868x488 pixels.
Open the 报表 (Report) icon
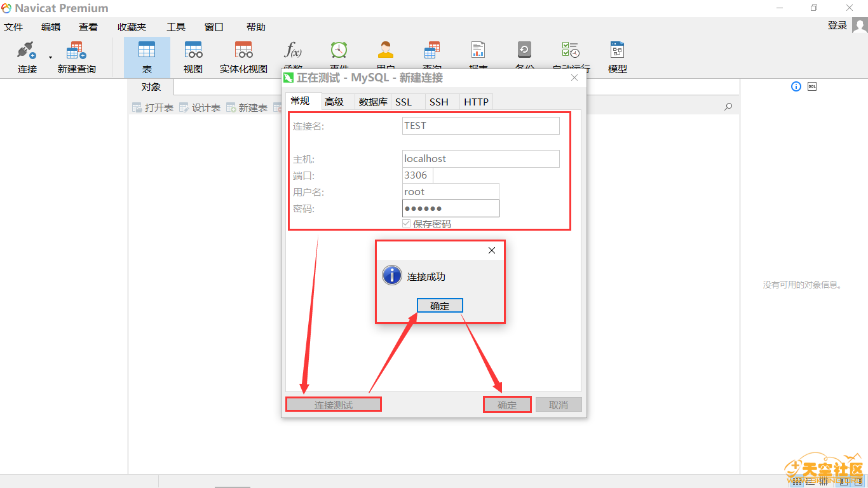(x=477, y=50)
